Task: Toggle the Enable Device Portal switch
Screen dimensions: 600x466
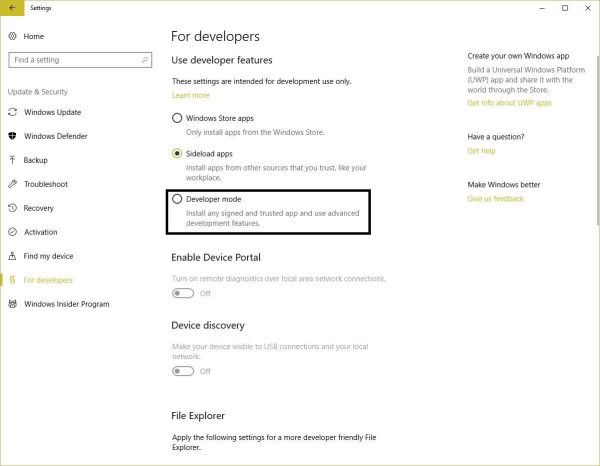Action: [183, 293]
